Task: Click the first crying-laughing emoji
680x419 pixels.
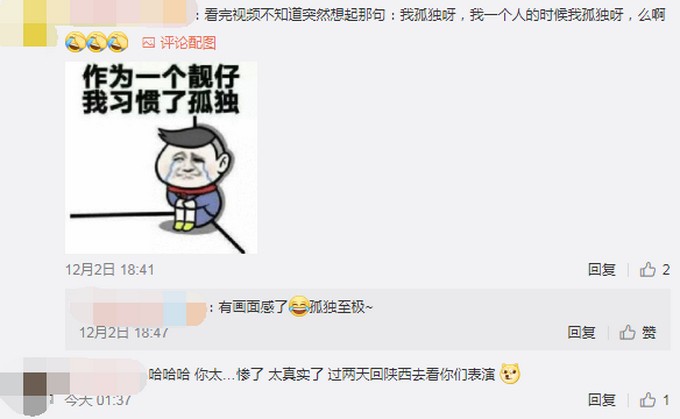Action: (75, 43)
